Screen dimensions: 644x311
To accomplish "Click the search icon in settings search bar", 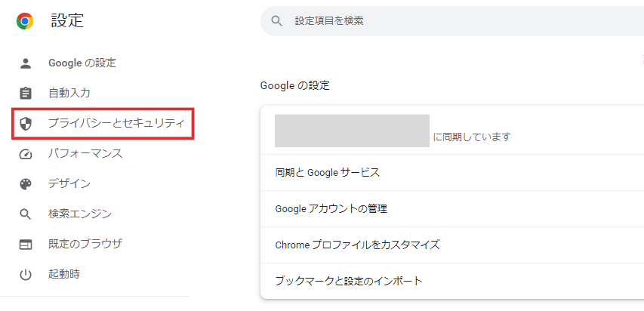I will click(x=277, y=21).
